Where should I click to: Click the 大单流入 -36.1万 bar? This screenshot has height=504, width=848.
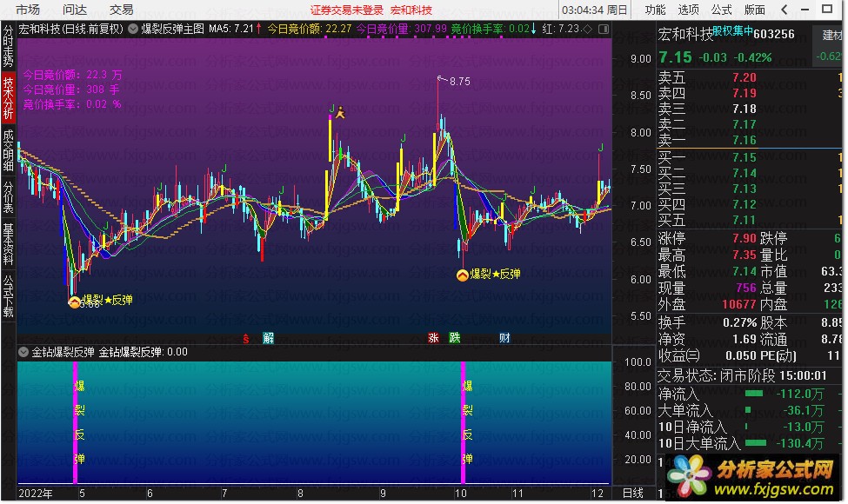tap(750, 411)
